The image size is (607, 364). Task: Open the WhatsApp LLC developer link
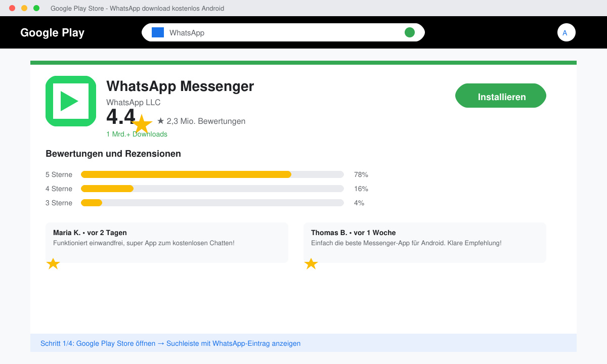click(x=133, y=102)
